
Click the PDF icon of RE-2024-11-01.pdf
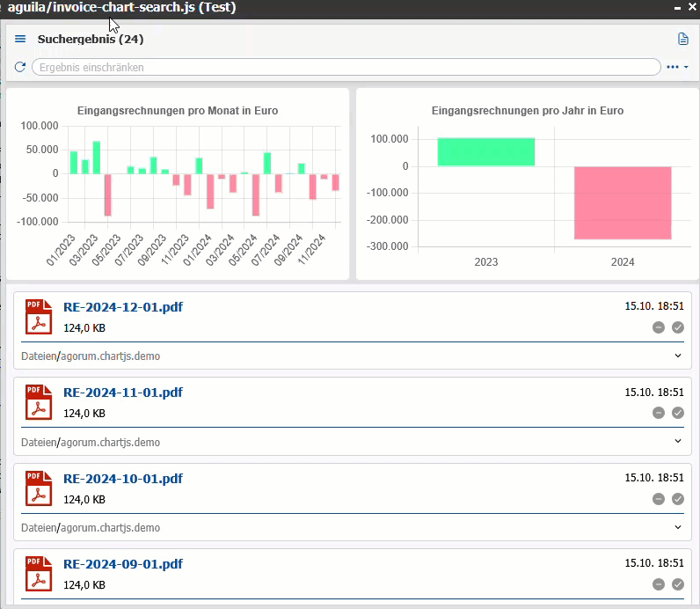[x=38, y=402]
